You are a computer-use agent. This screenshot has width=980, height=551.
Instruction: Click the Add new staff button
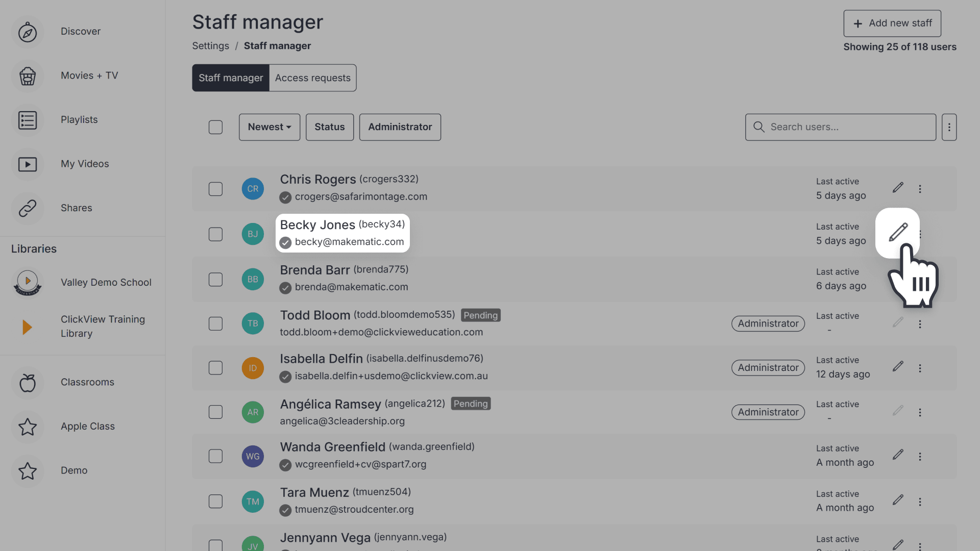892,23
